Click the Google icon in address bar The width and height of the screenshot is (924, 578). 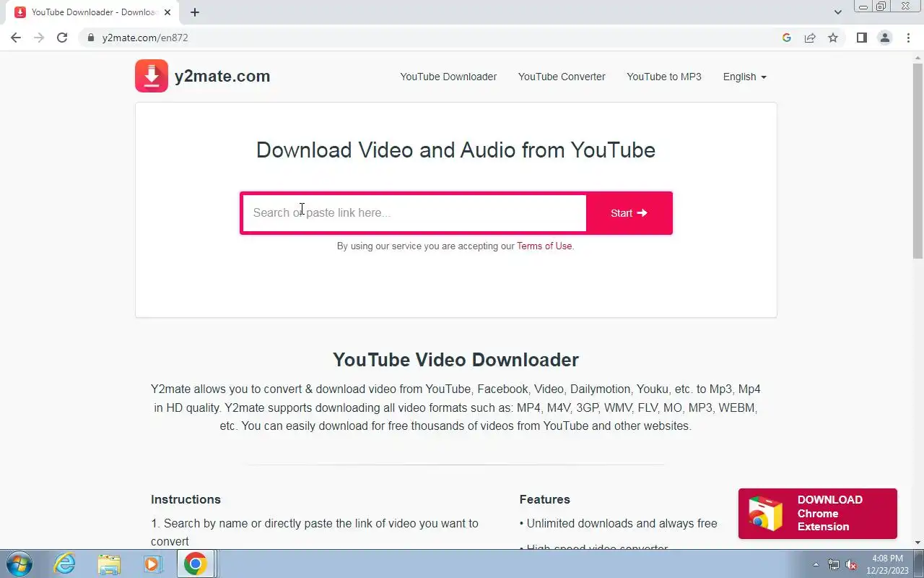point(787,38)
